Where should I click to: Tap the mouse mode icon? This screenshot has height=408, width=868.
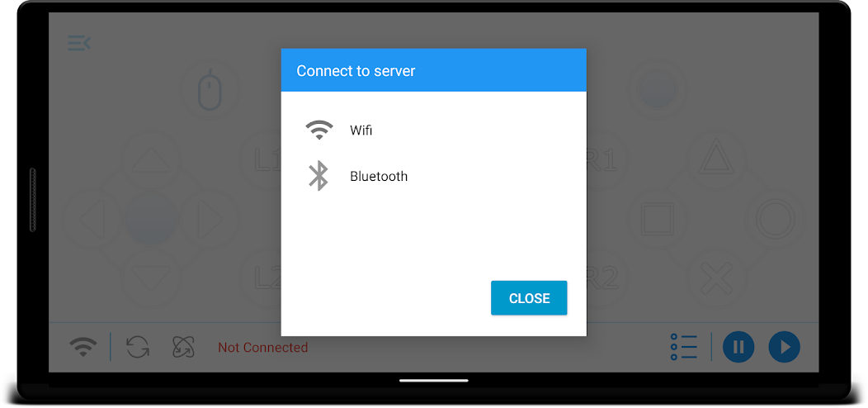point(210,89)
